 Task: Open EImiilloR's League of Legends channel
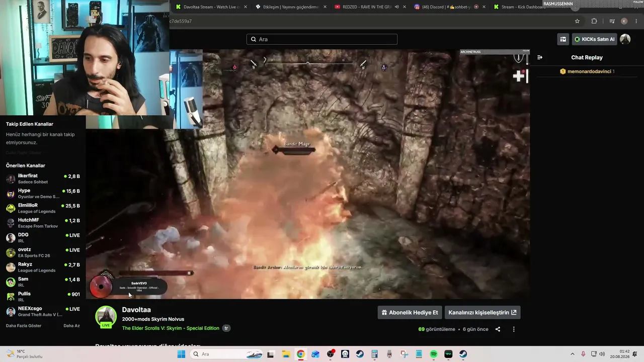click(x=43, y=208)
